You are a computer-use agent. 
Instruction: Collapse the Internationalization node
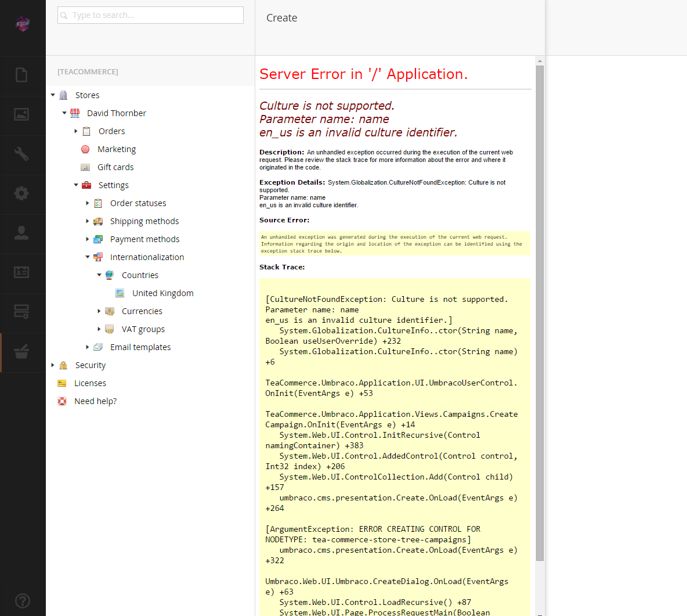click(x=87, y=257)
